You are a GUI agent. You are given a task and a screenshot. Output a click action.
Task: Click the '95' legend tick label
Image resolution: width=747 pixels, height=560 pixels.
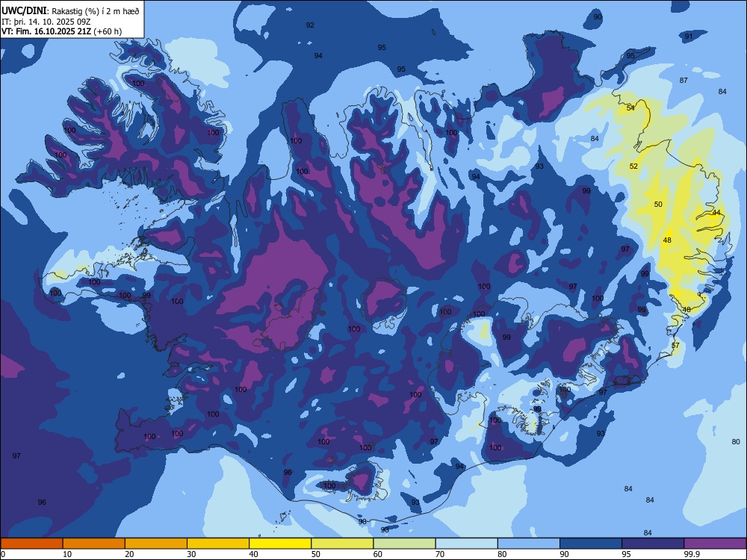coord(626,554)
